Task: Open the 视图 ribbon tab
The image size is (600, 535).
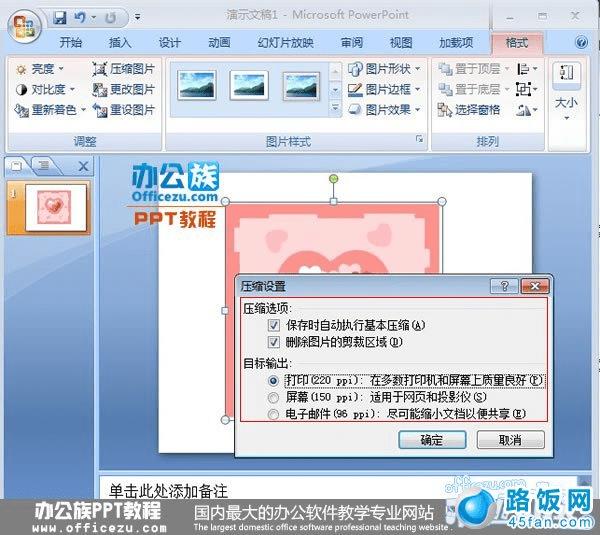Action: (401, 42)
